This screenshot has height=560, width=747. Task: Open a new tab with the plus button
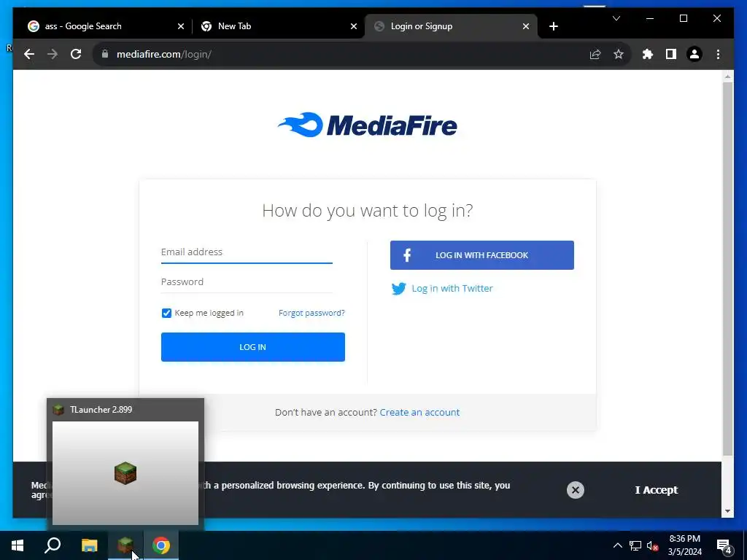[x=553, y=26]
